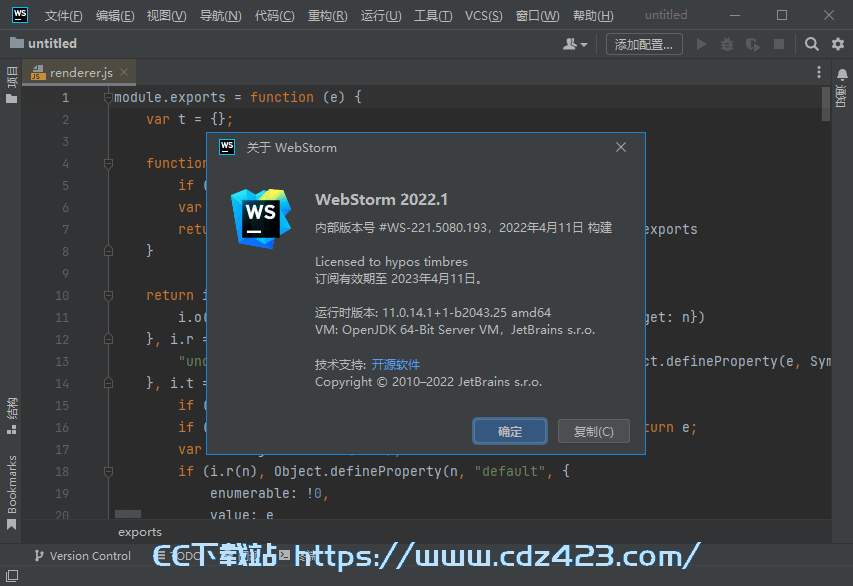Open the editor tab options three-dot menu
The height and width of the screenshot is (586, 853).
(819, 72)
